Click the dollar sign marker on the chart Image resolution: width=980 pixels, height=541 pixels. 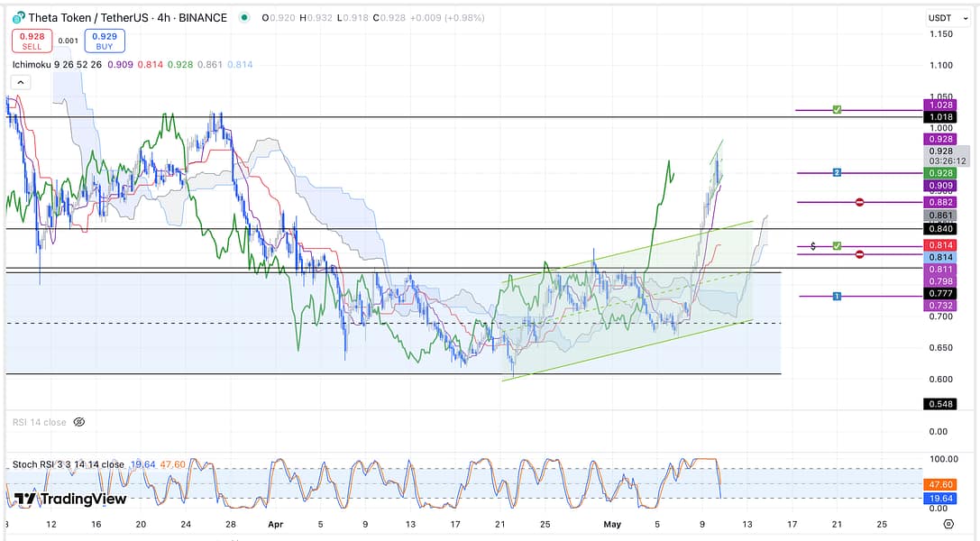tap(813, 245)
